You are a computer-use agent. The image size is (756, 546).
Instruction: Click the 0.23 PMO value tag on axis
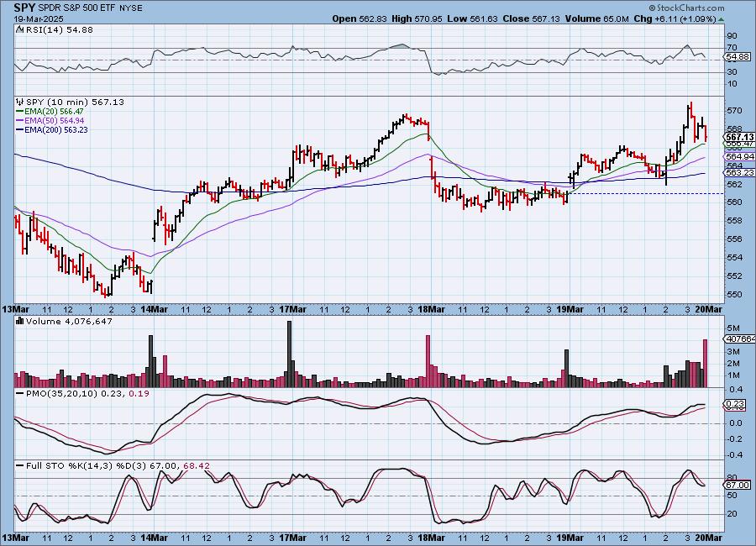coord(736,404)
